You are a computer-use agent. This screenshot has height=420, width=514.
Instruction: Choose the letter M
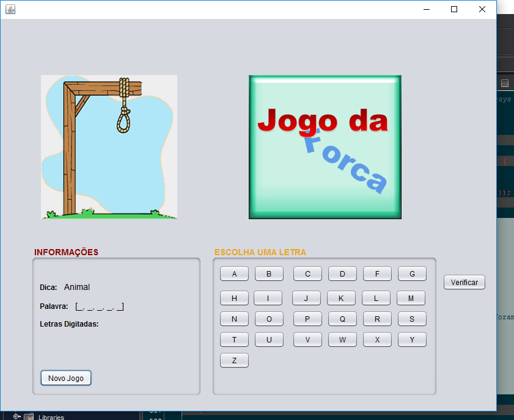tap(411, 299)
